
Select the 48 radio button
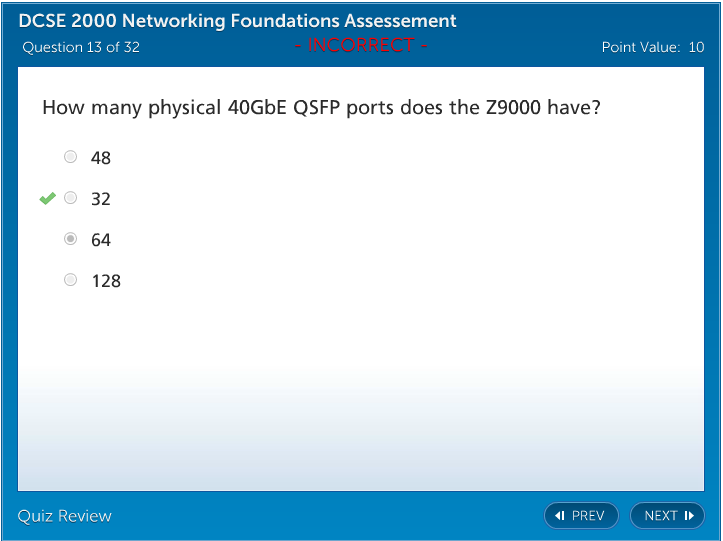point(70,157)
